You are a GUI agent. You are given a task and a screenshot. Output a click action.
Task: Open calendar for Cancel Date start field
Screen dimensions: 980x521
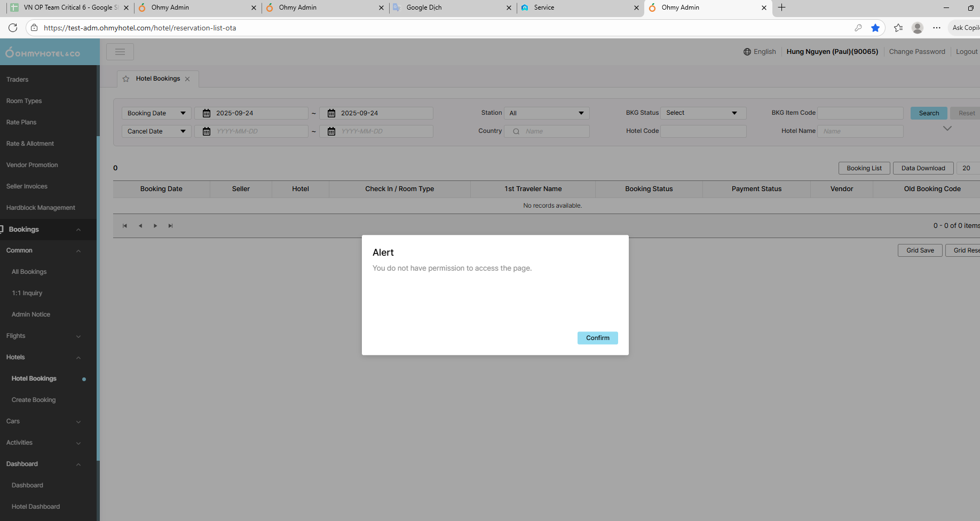pyautogui.click(x=207, y=131)
